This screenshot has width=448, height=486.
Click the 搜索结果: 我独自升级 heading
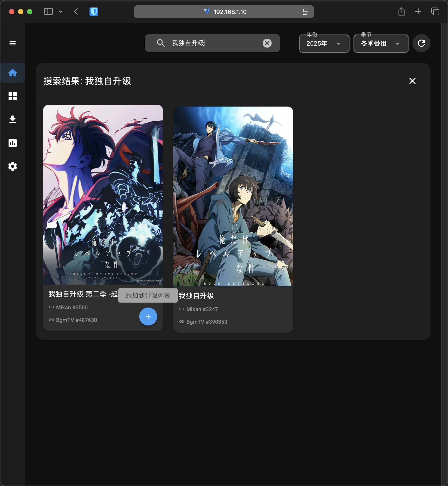pos(87,81)
